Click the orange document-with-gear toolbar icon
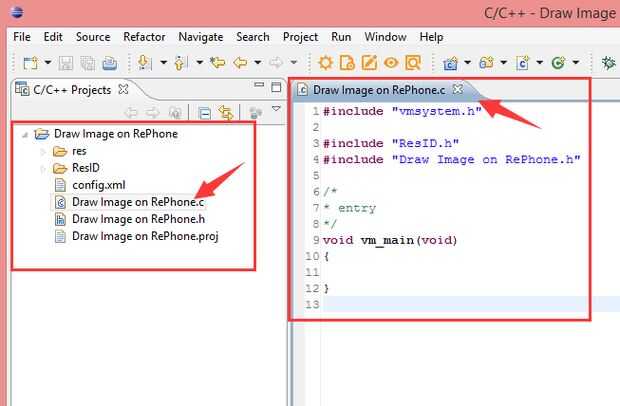The image size is (620, 406). (x=348, y=63)
